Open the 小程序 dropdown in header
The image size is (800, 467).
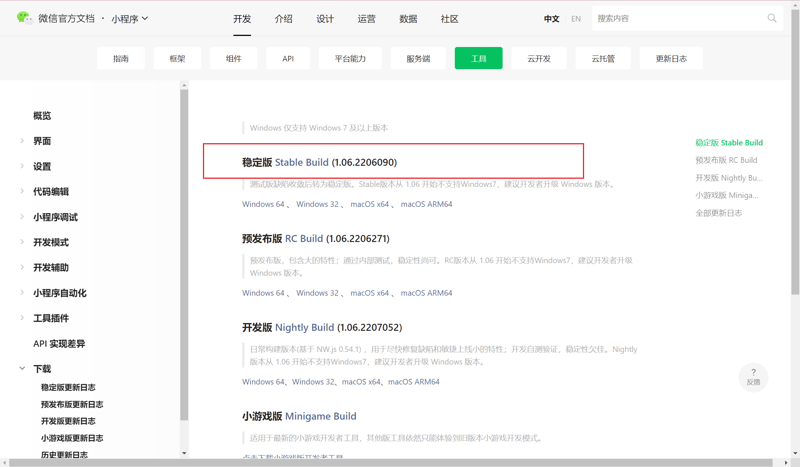130,18
